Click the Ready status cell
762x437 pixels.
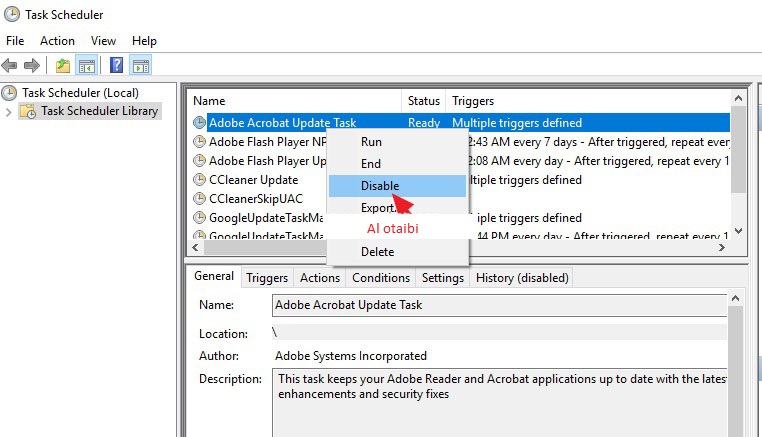click(x=424, y=122)
